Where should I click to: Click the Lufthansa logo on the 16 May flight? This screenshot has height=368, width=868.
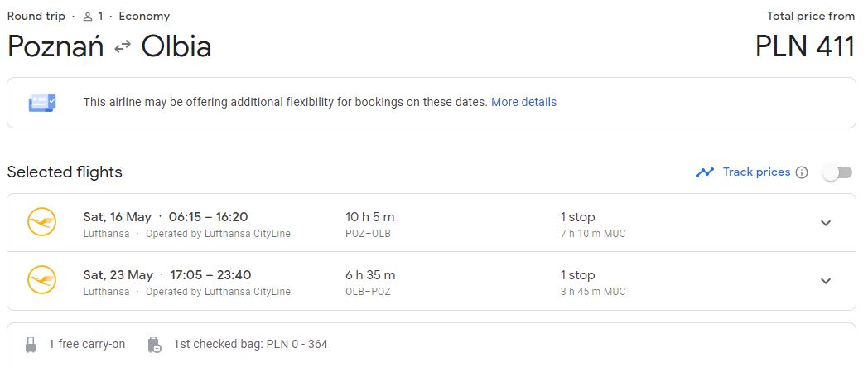[41, 222]
